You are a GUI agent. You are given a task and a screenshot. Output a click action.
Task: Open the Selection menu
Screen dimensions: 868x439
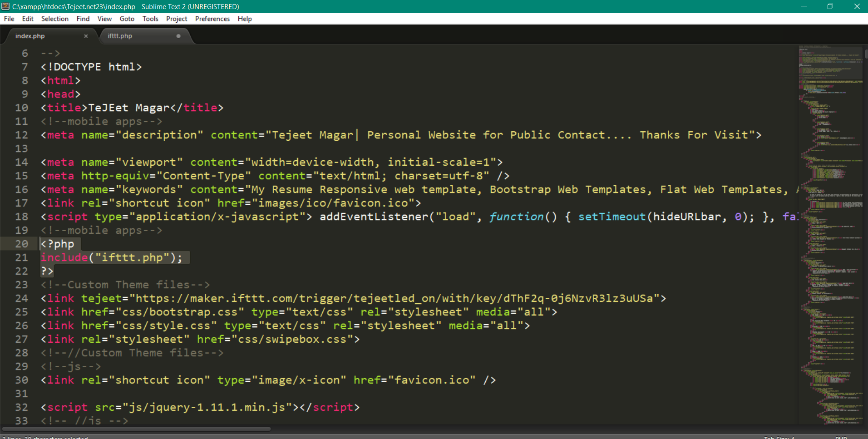click(x=55, y=19)
